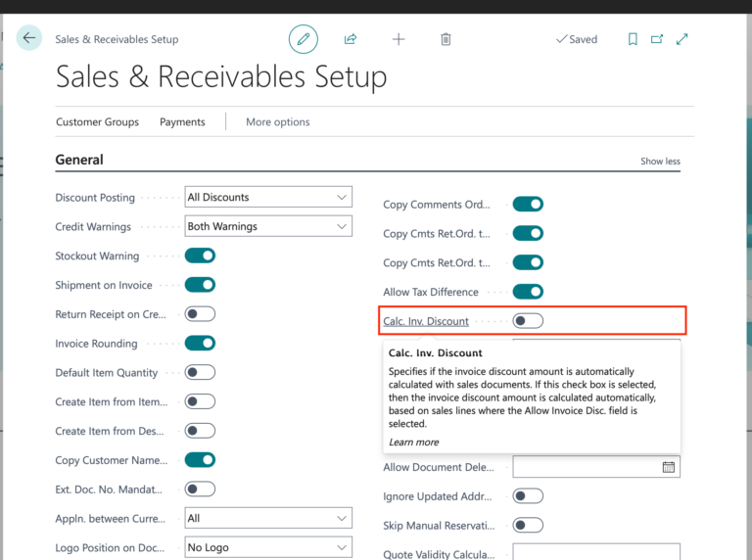Click More options

tap(278, 122)
